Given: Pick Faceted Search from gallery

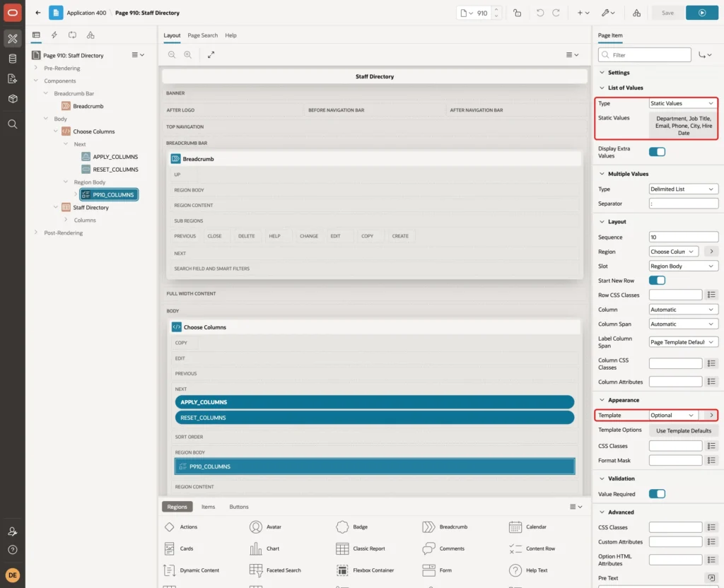Looking at the screenshot, I should [275, 570].
